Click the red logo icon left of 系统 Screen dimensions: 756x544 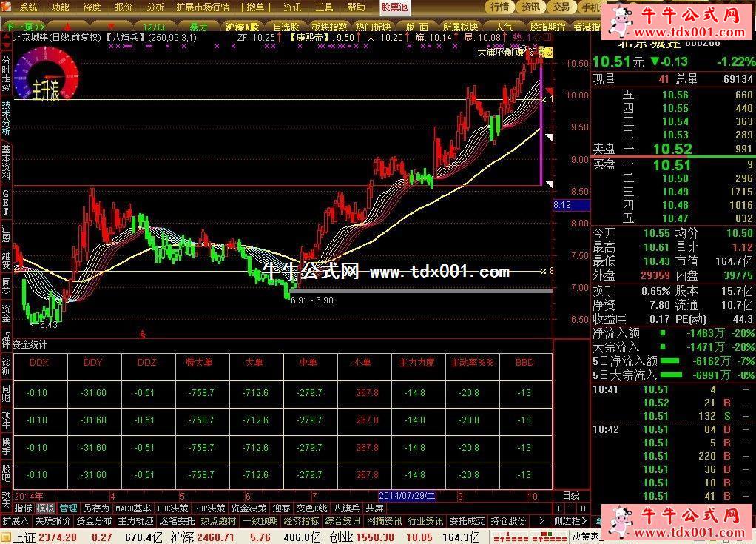pyautogui.click(x=7, y=7)
